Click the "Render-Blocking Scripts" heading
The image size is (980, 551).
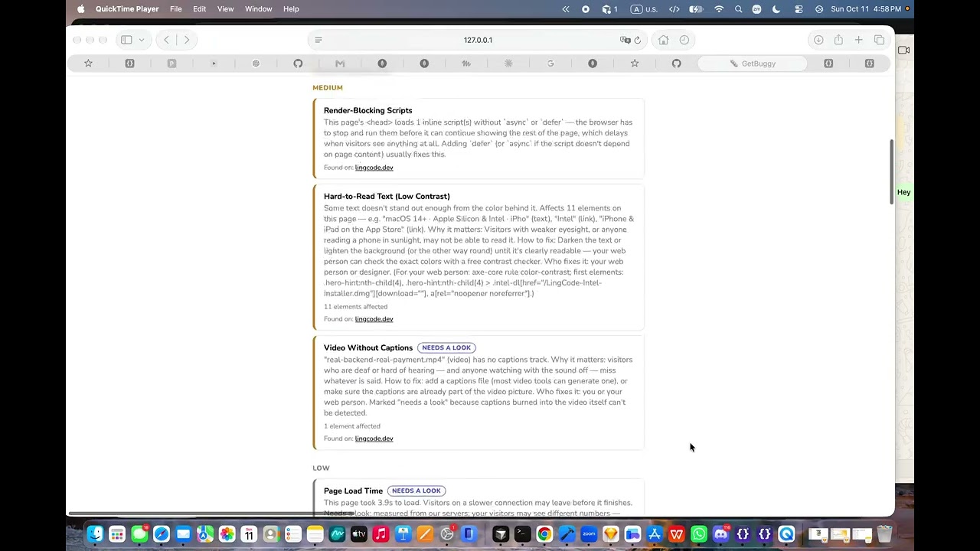[367, 110]
